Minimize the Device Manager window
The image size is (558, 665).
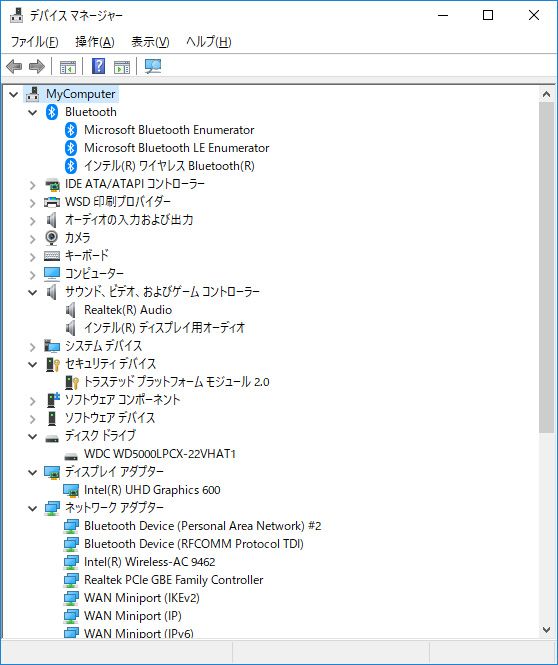[x=443, y=16]
